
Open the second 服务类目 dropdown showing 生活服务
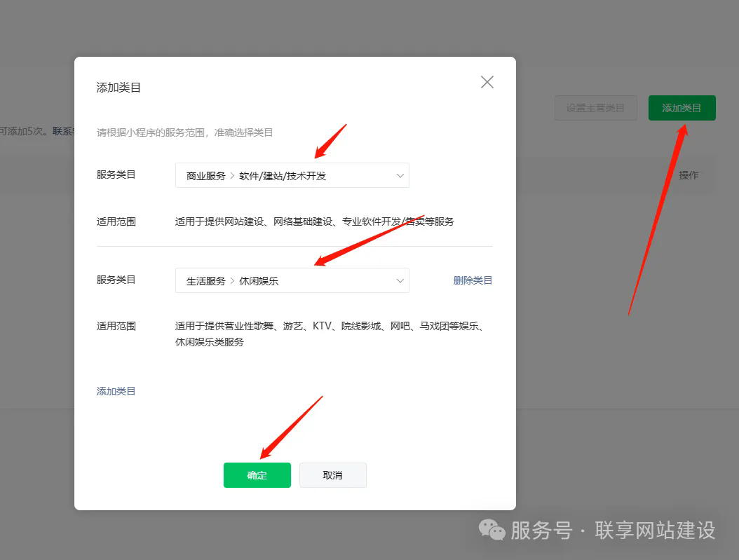click(x=292, y=280)
